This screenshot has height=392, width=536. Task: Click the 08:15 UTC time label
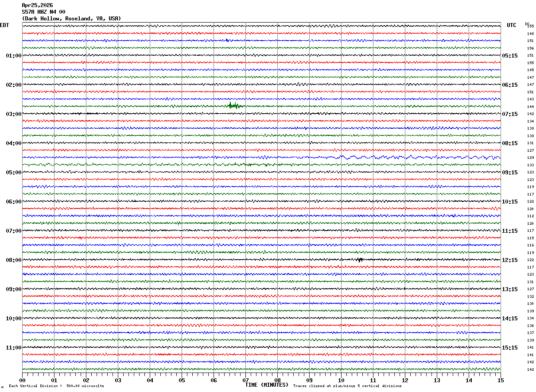tap(510, 143)
